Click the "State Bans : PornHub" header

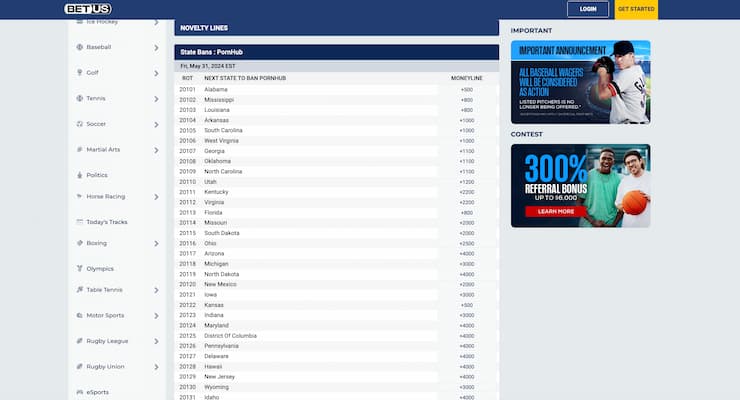coord(211,52)
